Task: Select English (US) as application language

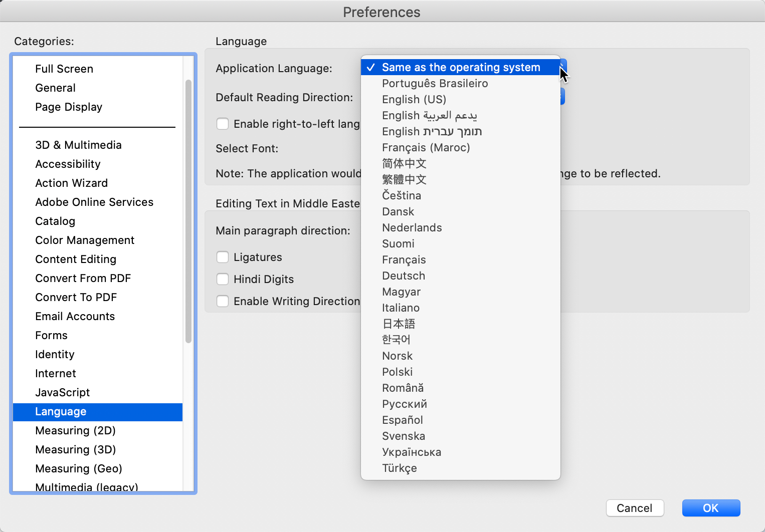Action: pos(414,99)
